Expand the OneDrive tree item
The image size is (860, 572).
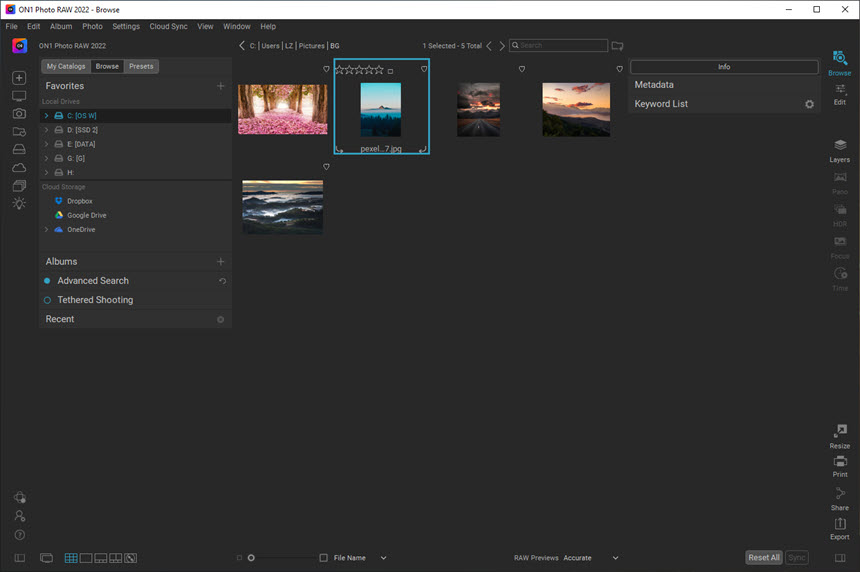(x=47, y=230)
